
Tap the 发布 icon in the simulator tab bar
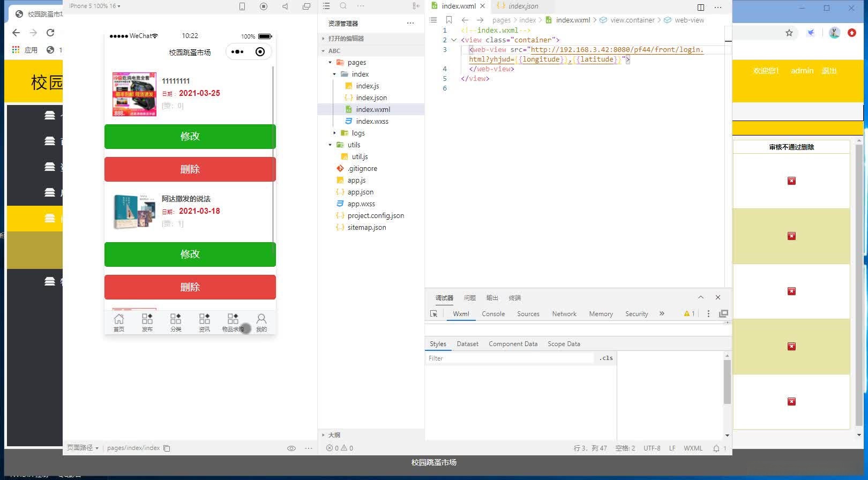coord(147,322)
